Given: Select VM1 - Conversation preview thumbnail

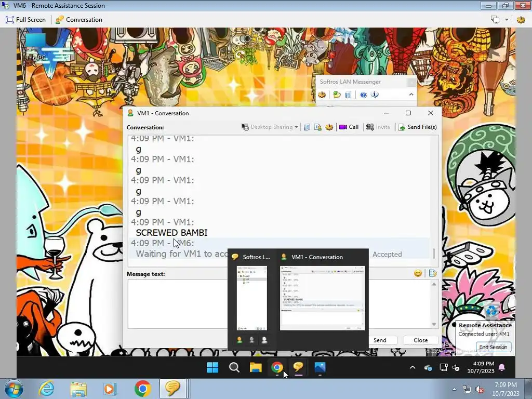Looking at the screenshot, I should 322,298.
